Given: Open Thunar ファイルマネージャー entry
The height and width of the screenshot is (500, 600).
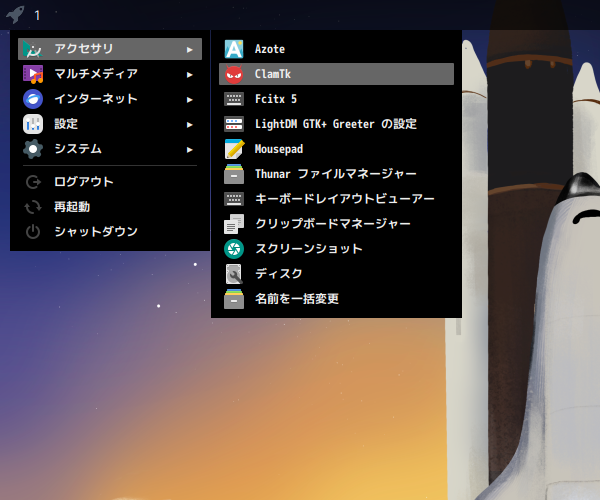Looking at the screenshot, I should (336, 174).
